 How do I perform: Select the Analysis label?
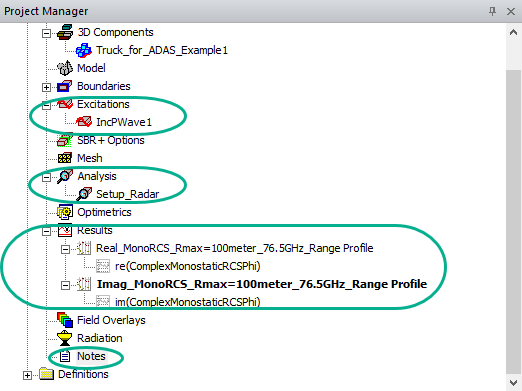point(97,176)
